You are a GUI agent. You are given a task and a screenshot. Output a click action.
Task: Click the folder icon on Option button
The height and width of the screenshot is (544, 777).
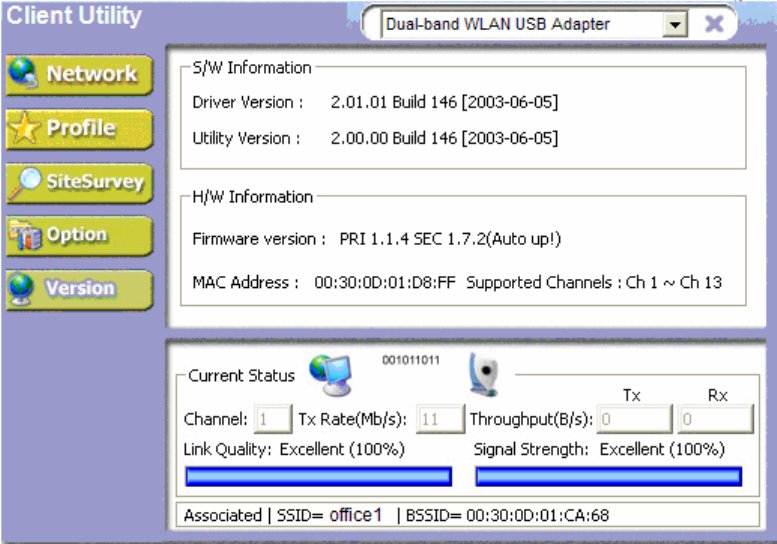[25, 235]
